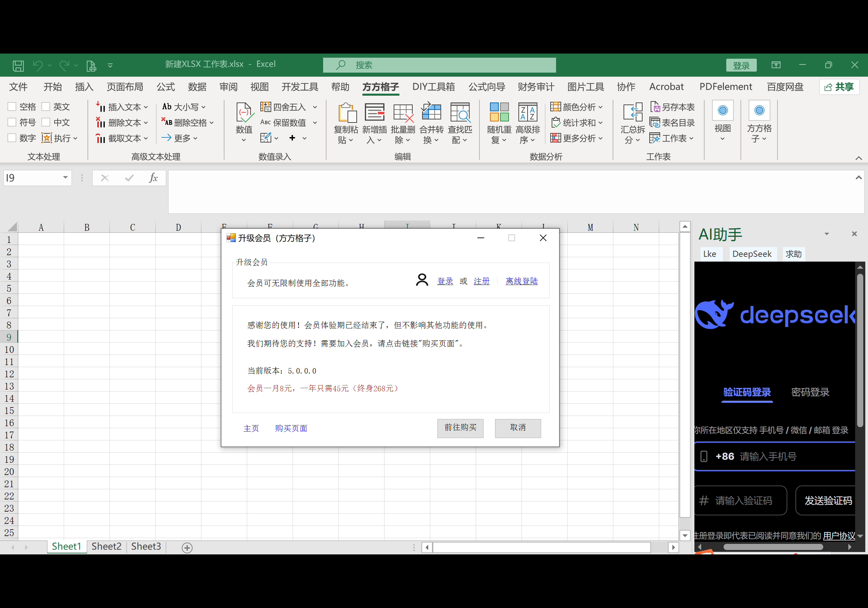Click the AI助手 vertical scrollbar thumb
The width and height of the screenshot is (868, 608).
pyautogui.click(x=860, y=351)
